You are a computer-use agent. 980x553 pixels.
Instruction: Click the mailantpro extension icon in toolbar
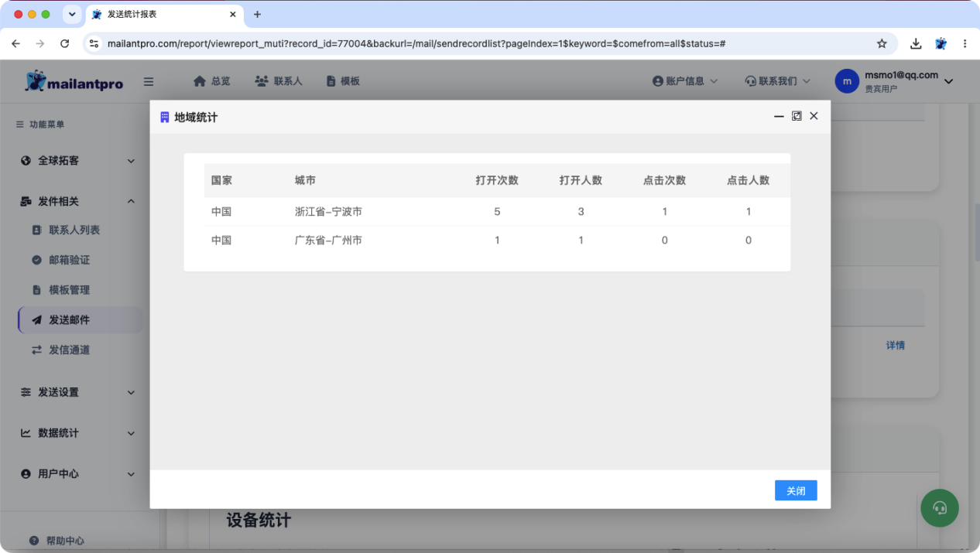click(941, 44)
